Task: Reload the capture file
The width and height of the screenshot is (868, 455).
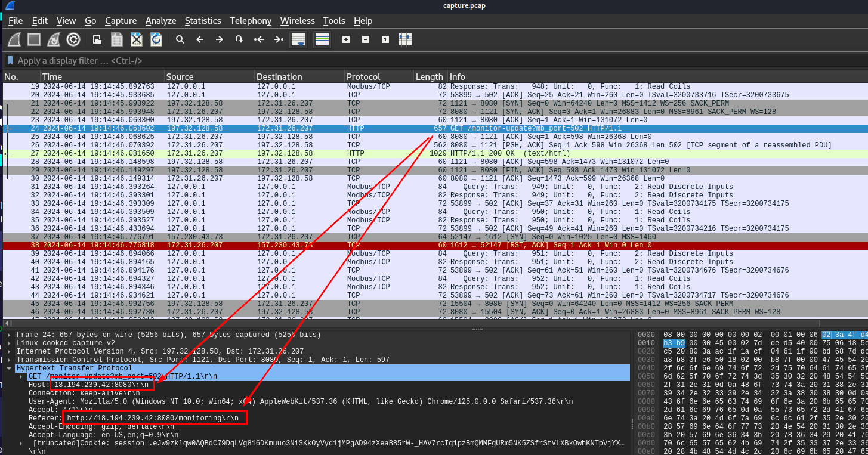Action: (156, 40)
